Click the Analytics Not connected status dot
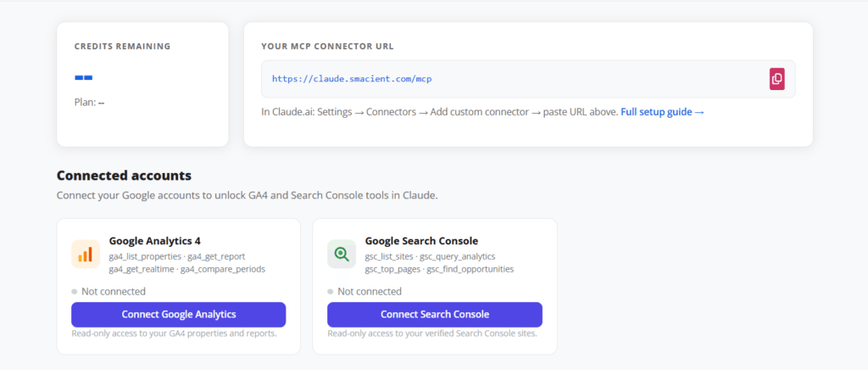Screen dimensions: 868x370 pos(75,291)
